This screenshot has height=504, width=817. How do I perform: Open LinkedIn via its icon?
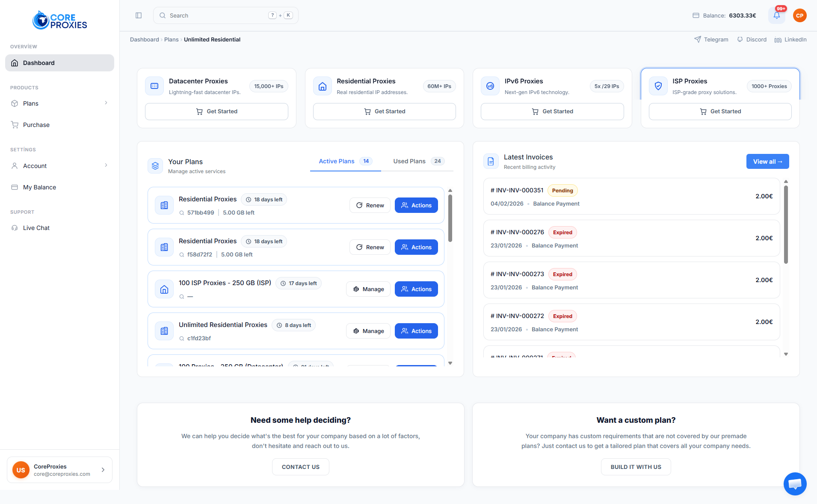tap(777, 39)
